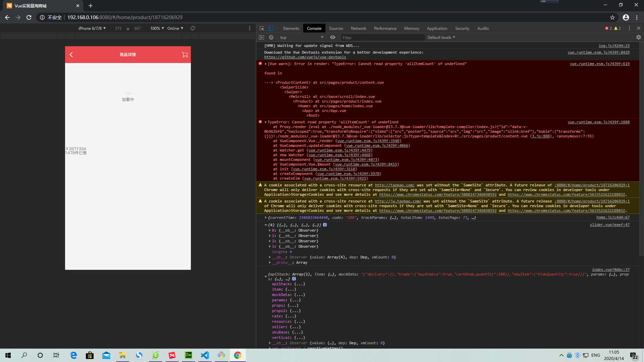Switch to the Elements tab
644x362 pixels.
tap(291, 28)
